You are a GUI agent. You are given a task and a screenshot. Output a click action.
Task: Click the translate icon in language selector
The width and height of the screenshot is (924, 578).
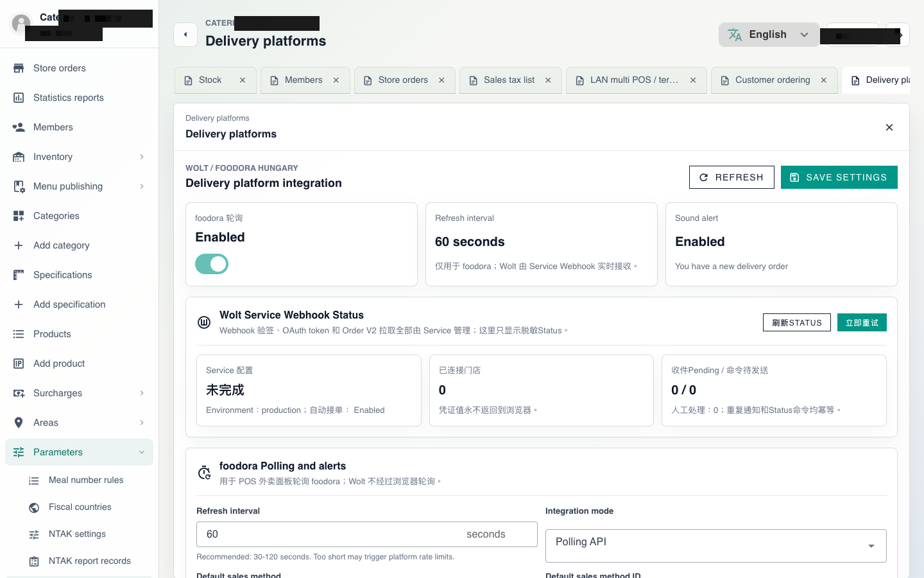coord(735,35)
